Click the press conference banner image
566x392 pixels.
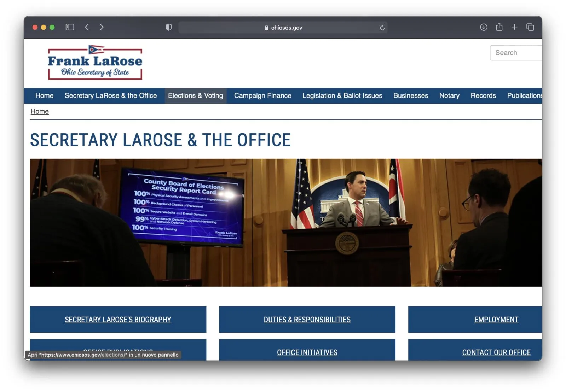[x=286, y=223]
